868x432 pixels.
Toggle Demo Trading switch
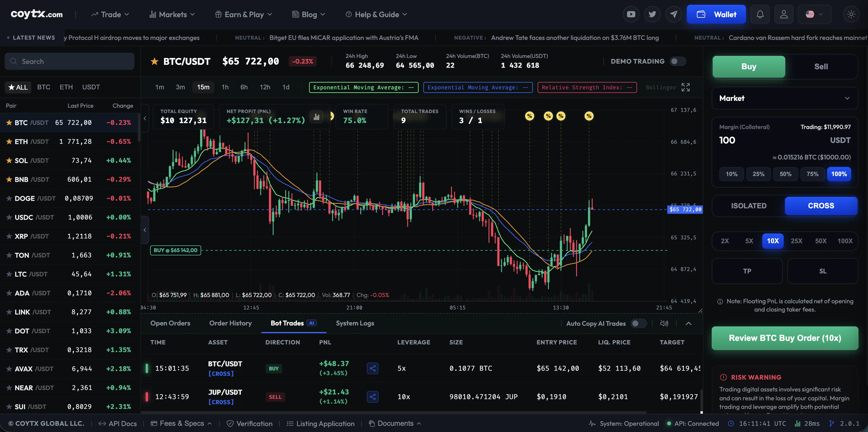coord(678,61)
